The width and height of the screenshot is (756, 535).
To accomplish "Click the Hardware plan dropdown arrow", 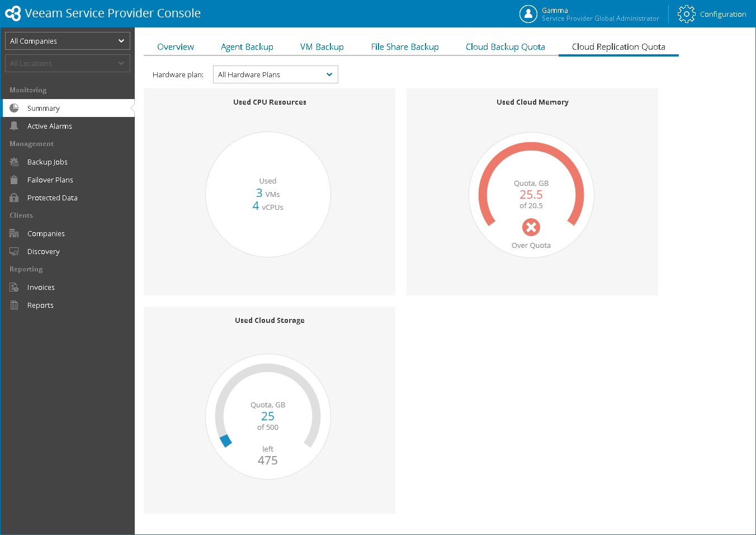I will click(x=329, y=74).
